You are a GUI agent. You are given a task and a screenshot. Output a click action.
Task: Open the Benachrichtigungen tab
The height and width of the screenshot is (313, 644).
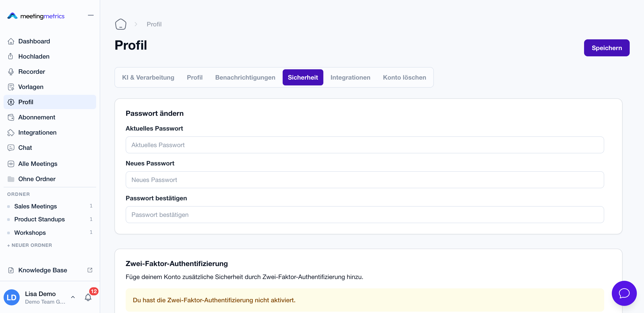pos(245,78)
